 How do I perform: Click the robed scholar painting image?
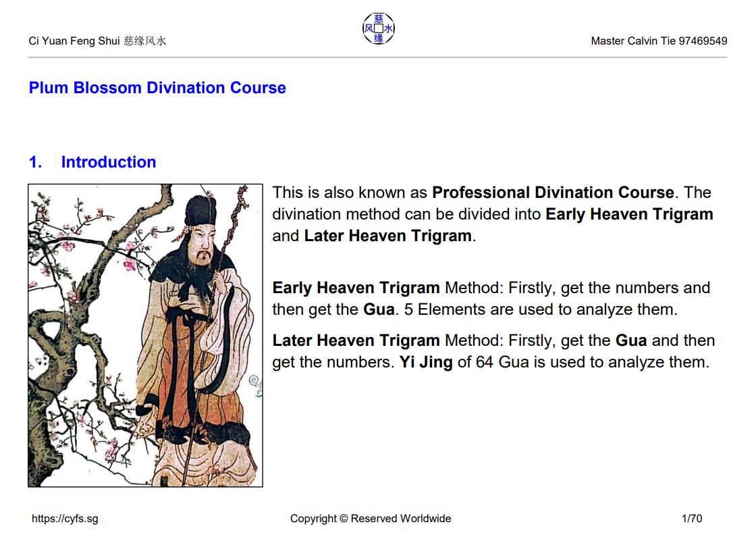pyautogui.click(x=145, y=335)
